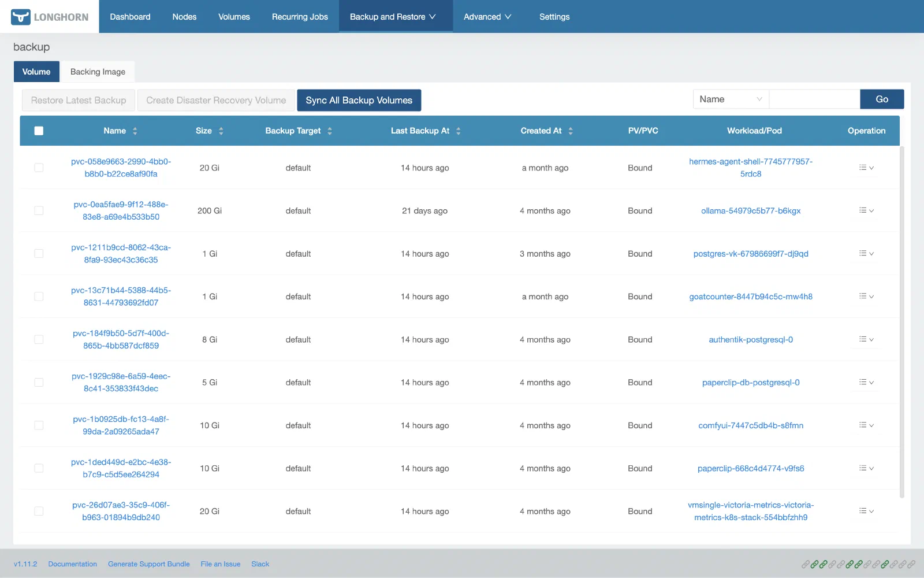The width and height of the screenshot is (924, 578).
Task: Check the pvc-058e9663 row checkbox
Action: click(39, 168)
